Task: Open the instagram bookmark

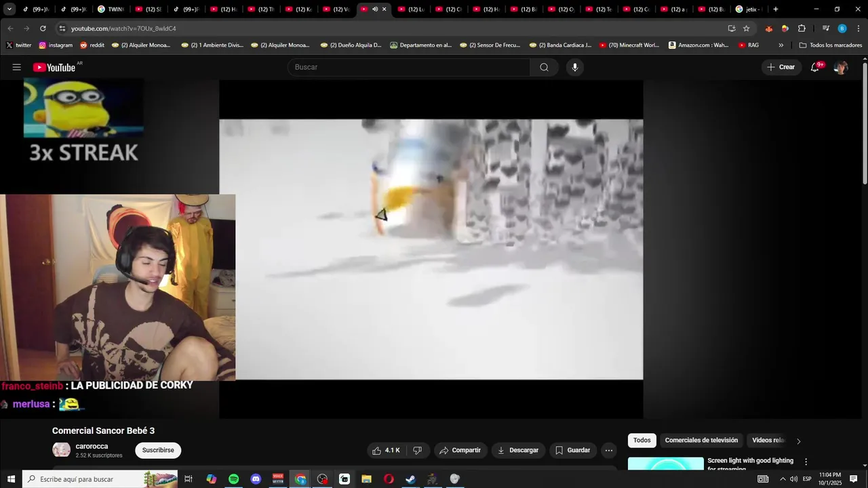Action: (56, 45)
